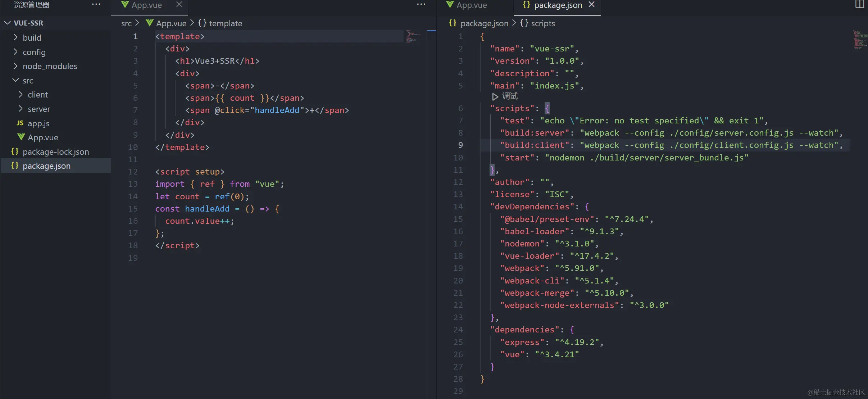Screen dimensions: 868x399
Task: Open left editor group more actions ellipsis
Action: [421, 5]
